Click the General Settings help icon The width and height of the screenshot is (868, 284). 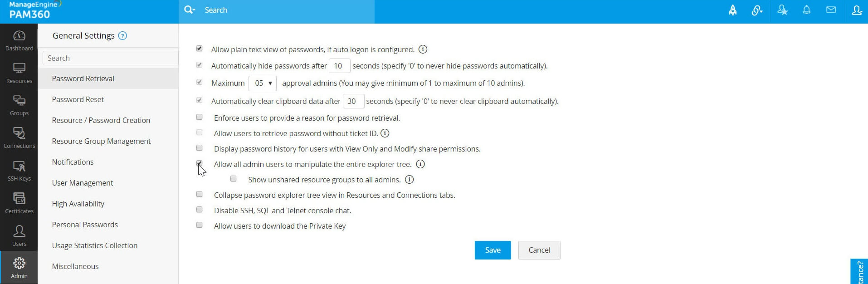[x=122, y=36]
